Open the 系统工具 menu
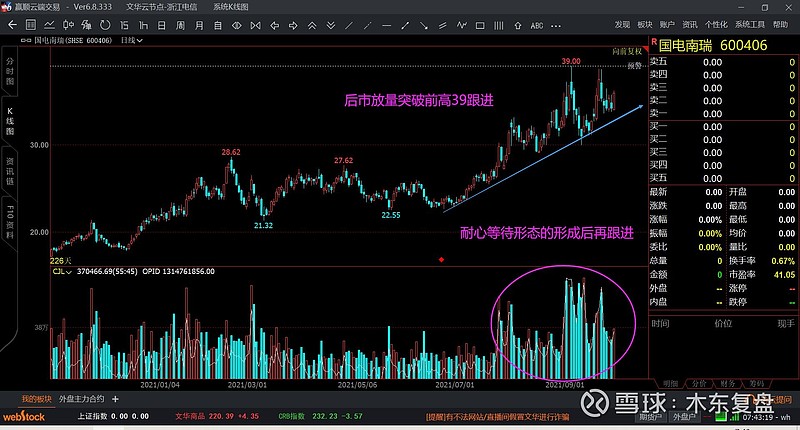This screenshot has height=430, width=800. 750,24
